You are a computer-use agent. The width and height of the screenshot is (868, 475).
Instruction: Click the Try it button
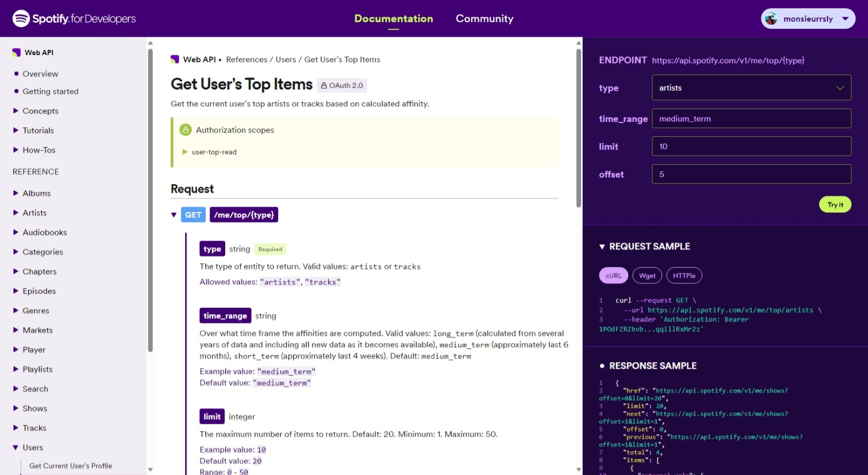click(x=835, y=205)
